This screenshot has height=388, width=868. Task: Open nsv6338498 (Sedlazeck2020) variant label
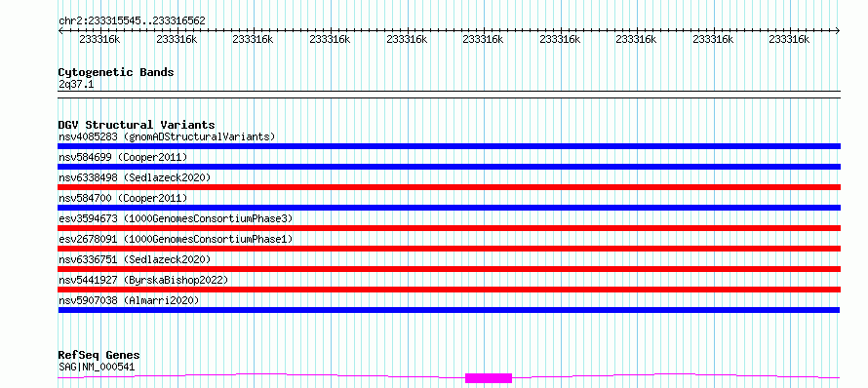(x=135, y=177)
